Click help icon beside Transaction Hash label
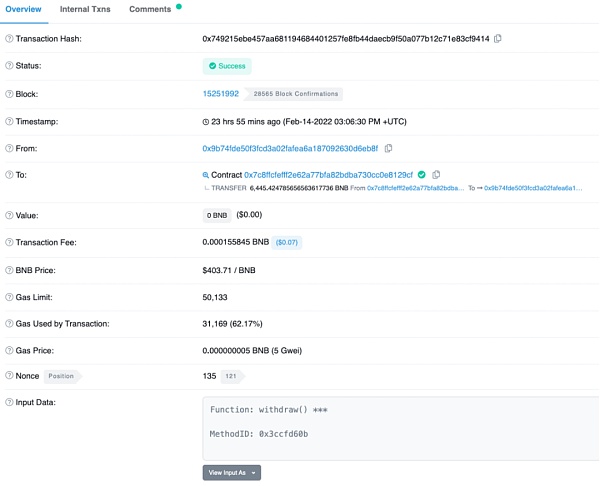The height and width of the screenshot is (486, 600). point(9,39)
